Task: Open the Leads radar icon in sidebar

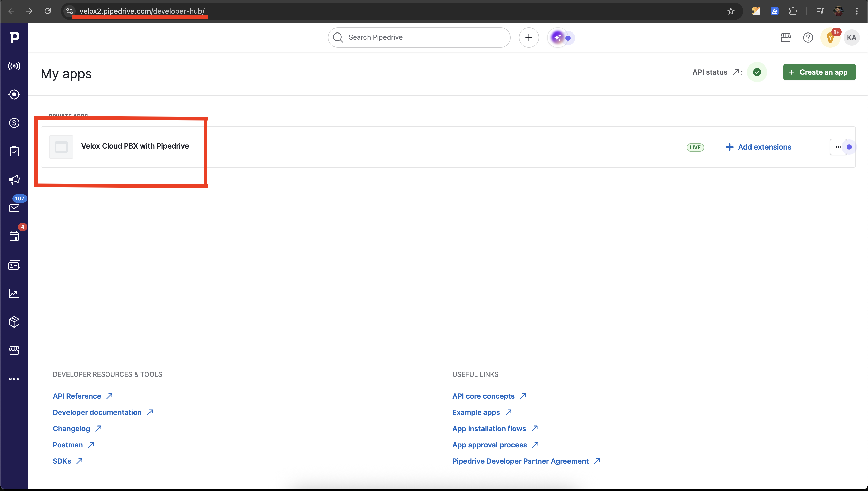Action: (14, 94)
